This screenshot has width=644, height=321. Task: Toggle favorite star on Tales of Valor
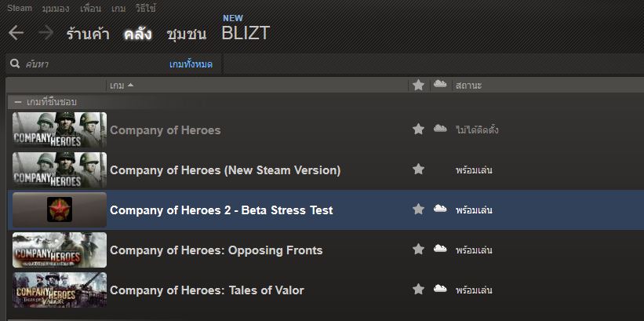419,290
